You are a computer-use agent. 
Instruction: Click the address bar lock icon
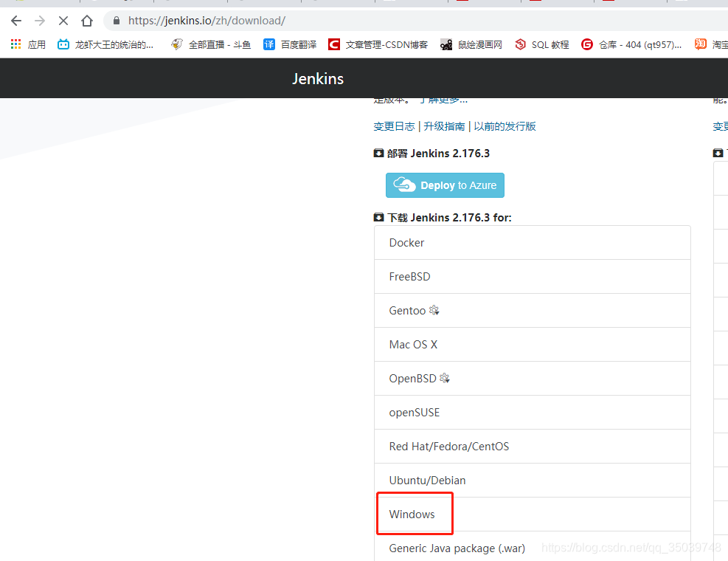(117, 21)
